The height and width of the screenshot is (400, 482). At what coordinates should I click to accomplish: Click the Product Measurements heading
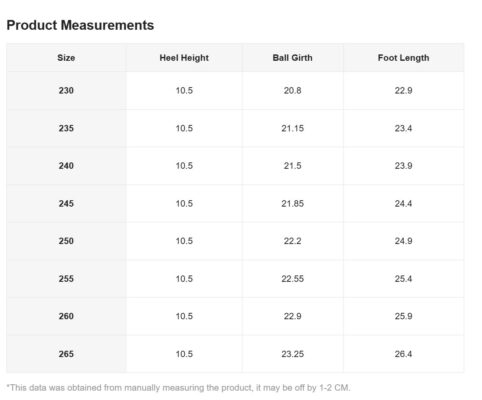point(80,25)
